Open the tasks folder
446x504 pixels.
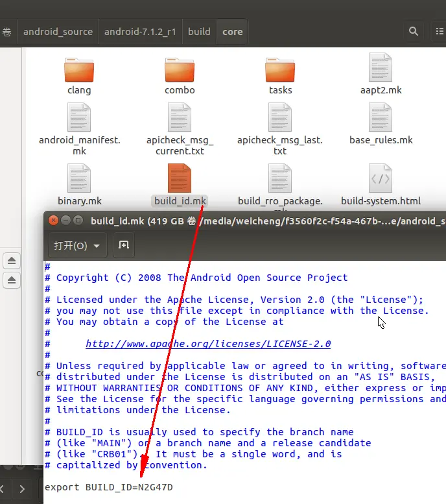pos(280,70)
